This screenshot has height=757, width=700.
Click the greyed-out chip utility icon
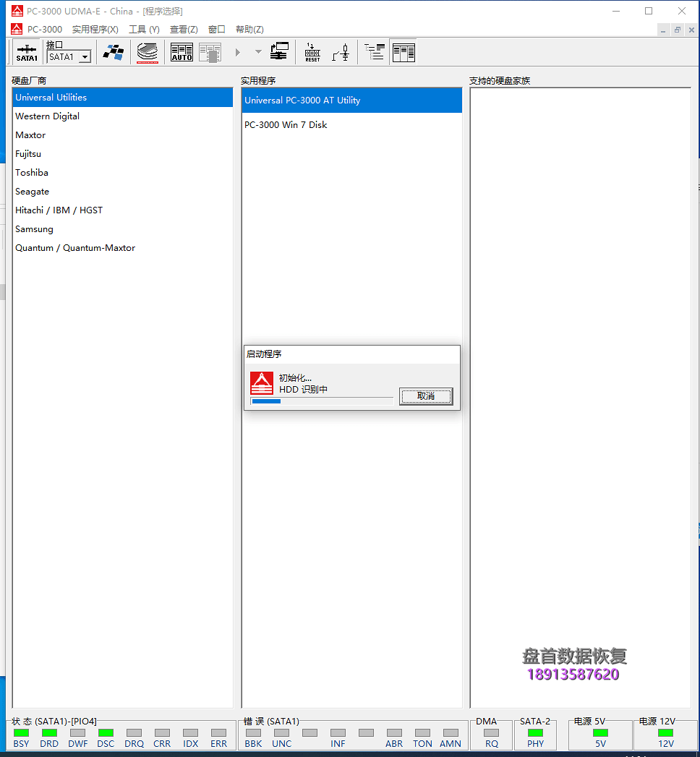pos(210,52)
